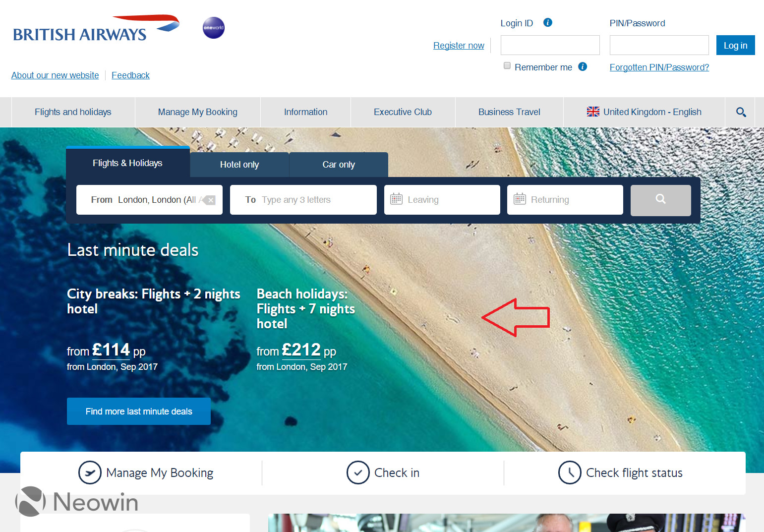Screen dimensions: 764x532
Task: Open the Returning date calendar icon
Action: 520,199
